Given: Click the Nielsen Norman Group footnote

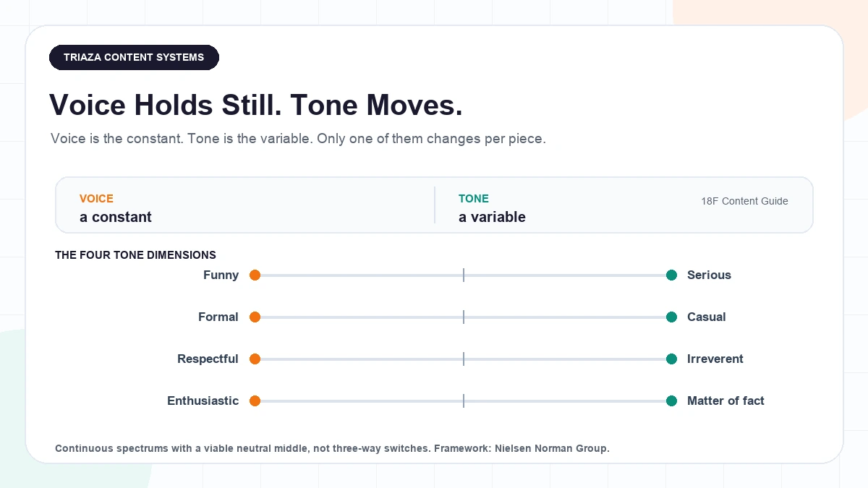Looking at the screenshot, I should [x=332, y=448].
